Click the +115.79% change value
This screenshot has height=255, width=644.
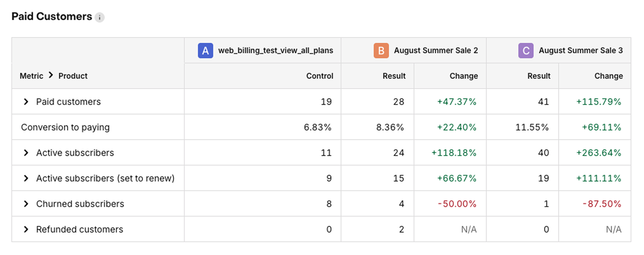coord(598,102)
